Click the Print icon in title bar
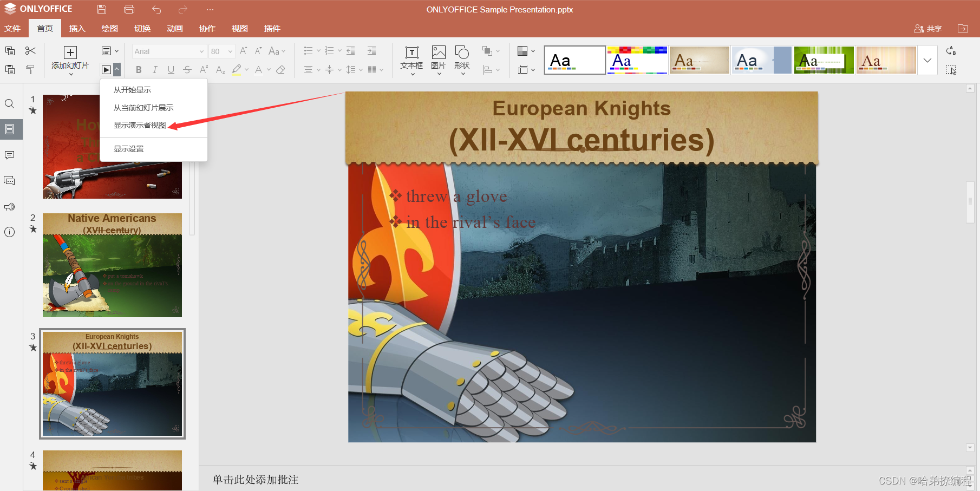Screen dimensions: 980x491 [129, 9]
